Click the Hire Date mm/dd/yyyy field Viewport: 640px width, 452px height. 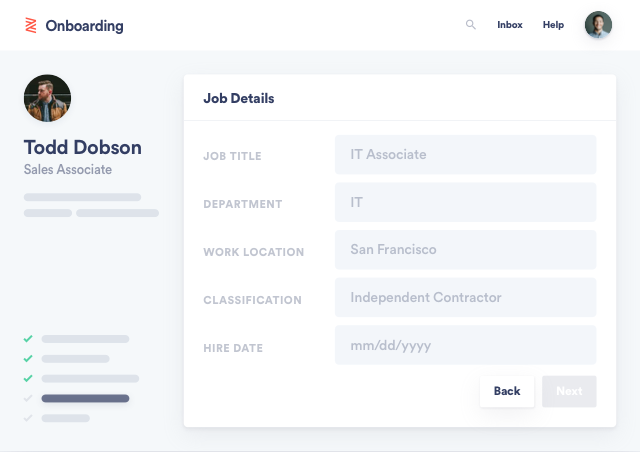[x=465, y=345]
